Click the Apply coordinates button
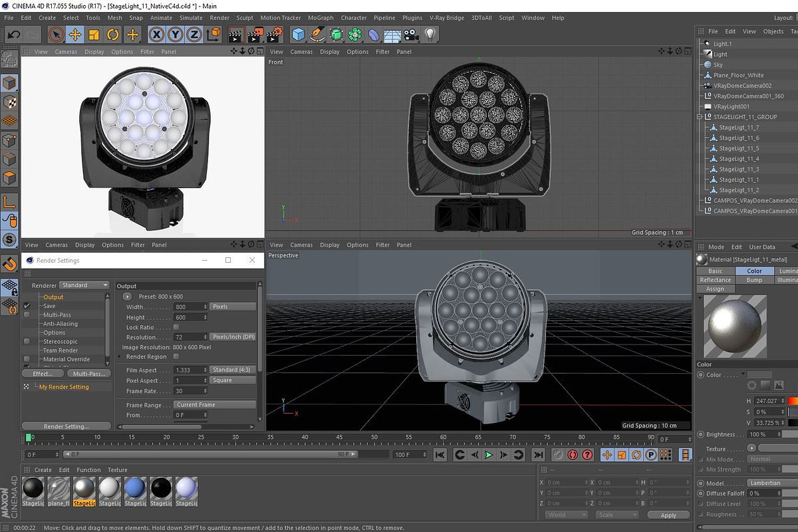798x532 pixels. (668, 515)
